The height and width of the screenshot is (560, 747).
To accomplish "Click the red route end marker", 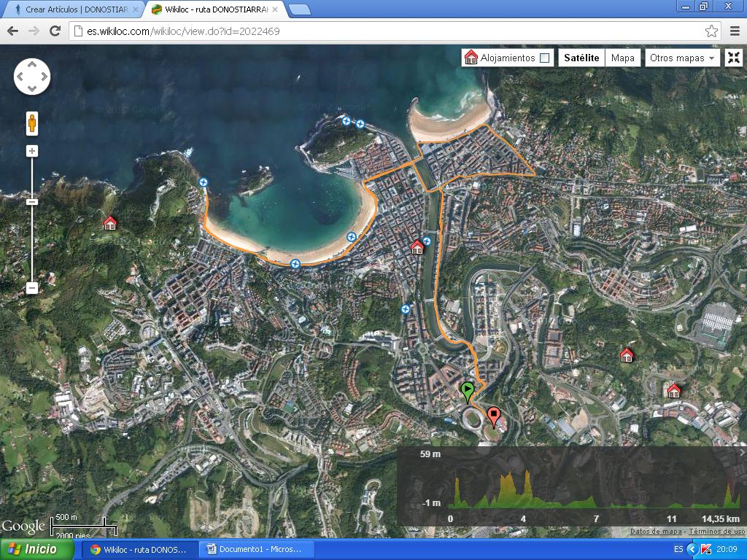I will [494, 417].
